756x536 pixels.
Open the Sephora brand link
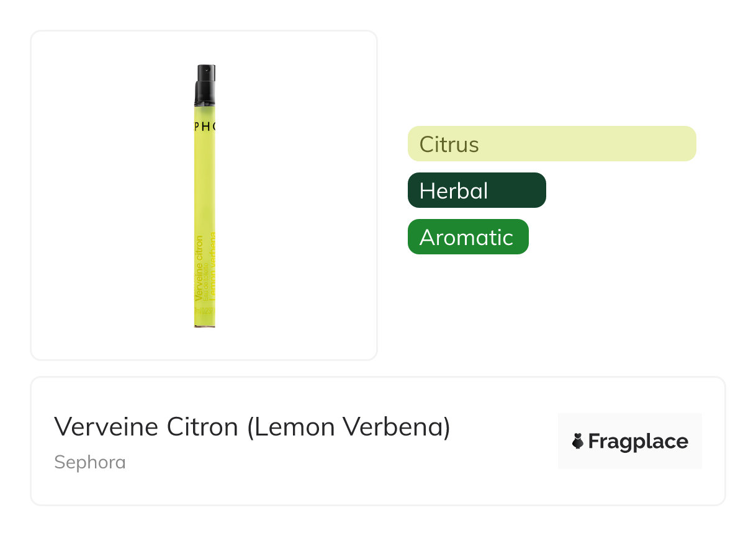pos(90,462)
